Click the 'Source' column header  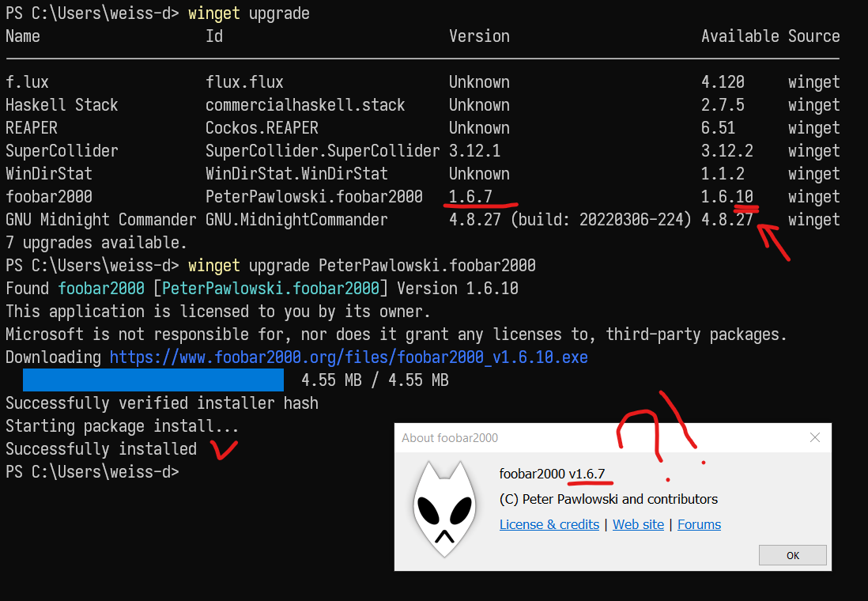pyautogui.click(x=813, y=36)
